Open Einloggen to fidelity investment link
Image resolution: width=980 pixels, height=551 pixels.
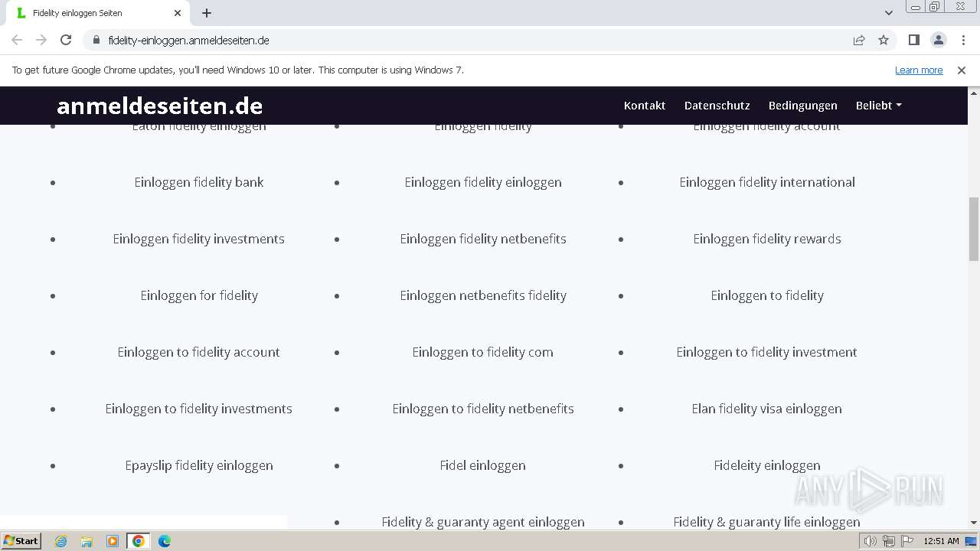767,352
